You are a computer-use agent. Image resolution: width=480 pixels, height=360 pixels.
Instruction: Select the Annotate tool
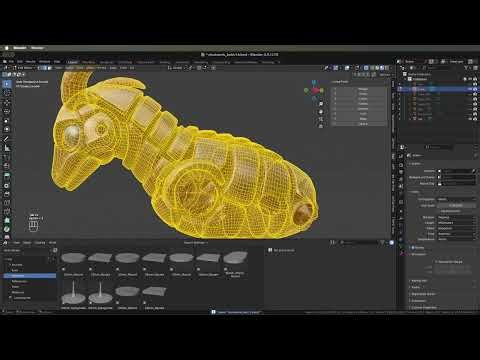pyautogui.click(x=7, y=139)
